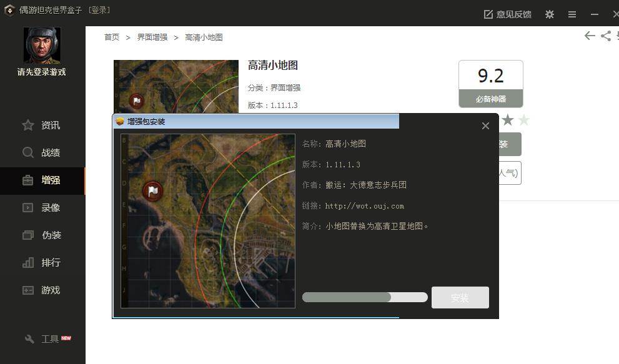Go to 首页 in the breadcrumb
This screenshot has width=619, height=364.
[112, 37]
